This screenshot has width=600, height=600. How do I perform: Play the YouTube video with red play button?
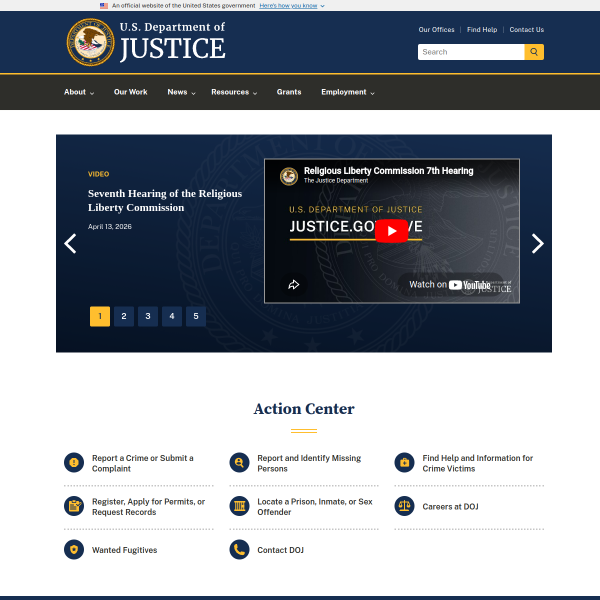(391, 231)
